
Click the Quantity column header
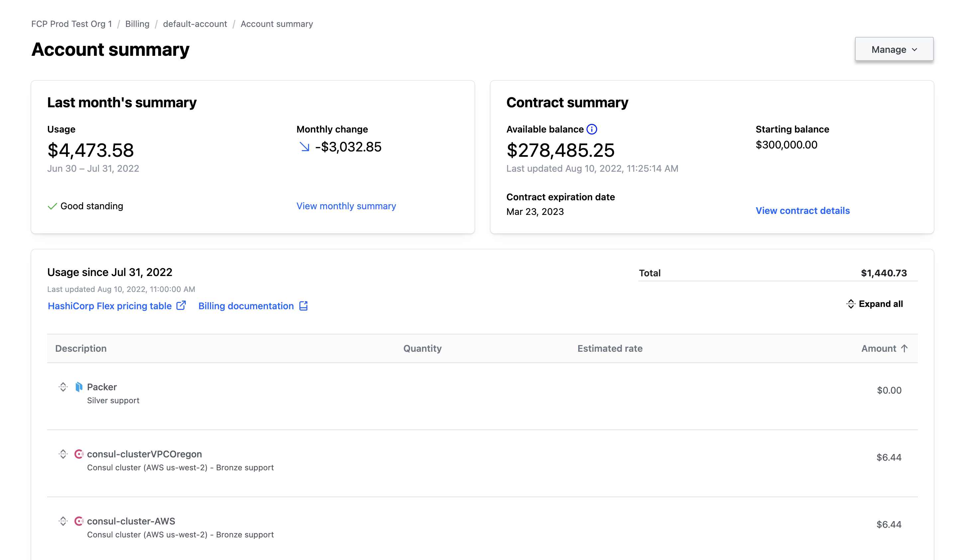422,348
